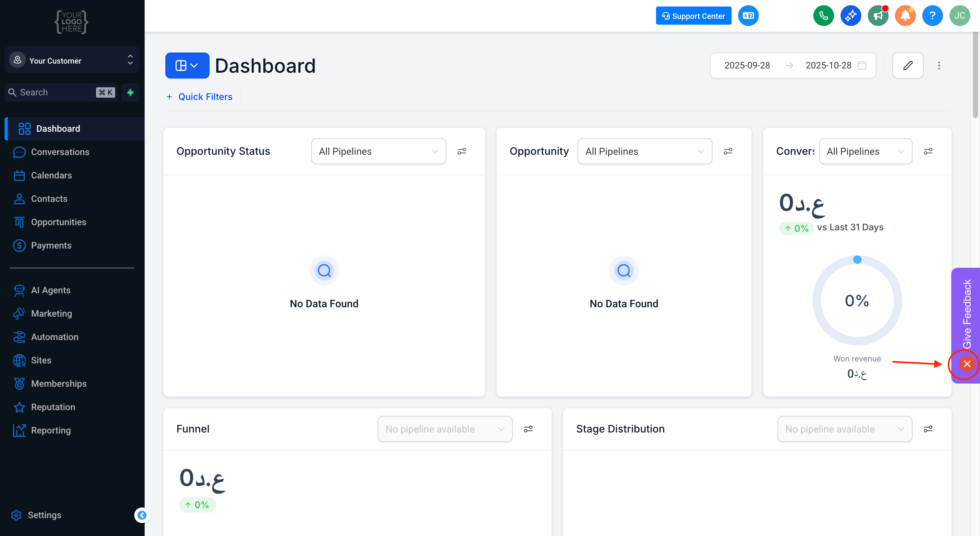Viewport: 980px width, 536px height.
Task: Open All Pipelines dropdown in Opportunity widget
Action: click(x=645, y=151)
